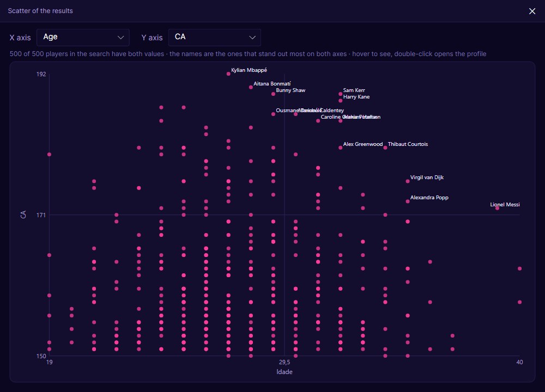
Task: Click the '29,5' x-axis midpoint value
Action: pyautogui.click(x=284, y=362)
